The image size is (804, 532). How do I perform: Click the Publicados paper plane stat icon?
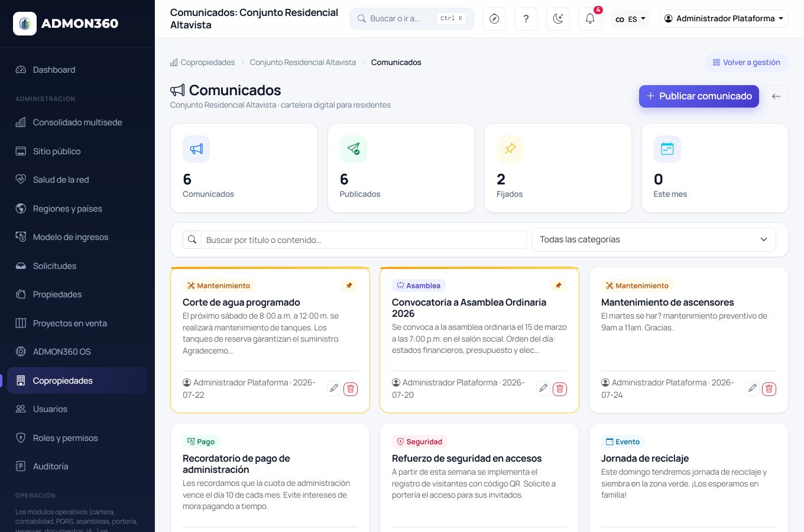click(354, 149)
